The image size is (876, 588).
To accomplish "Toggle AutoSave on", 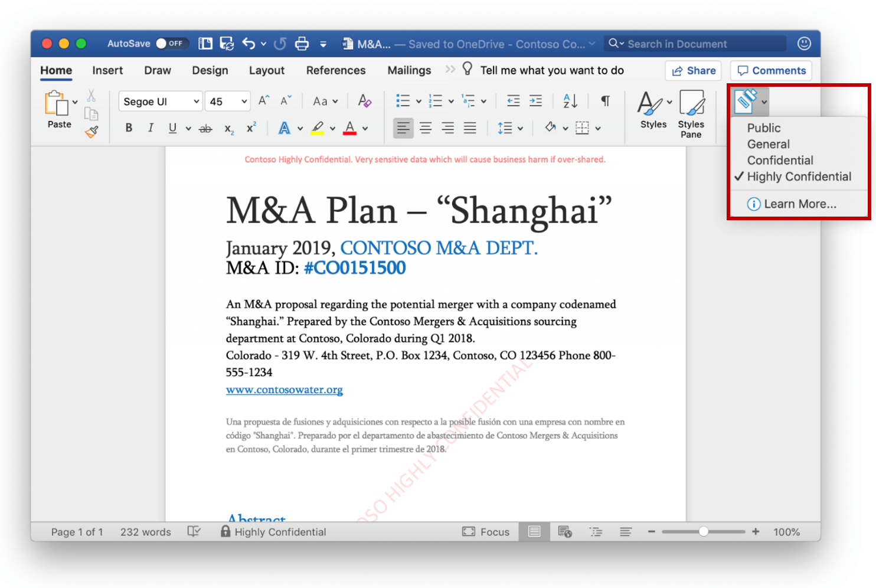I will 171,43.
